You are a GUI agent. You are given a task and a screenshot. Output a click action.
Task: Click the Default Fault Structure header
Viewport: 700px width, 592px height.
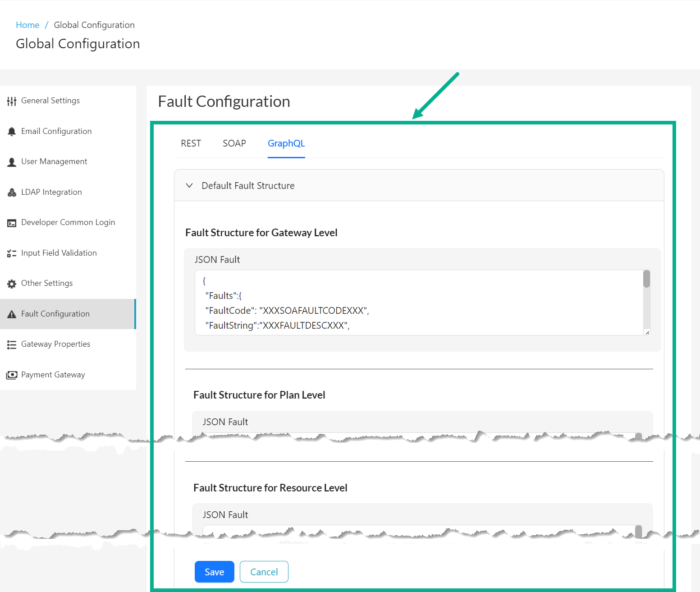coord(248,185)
